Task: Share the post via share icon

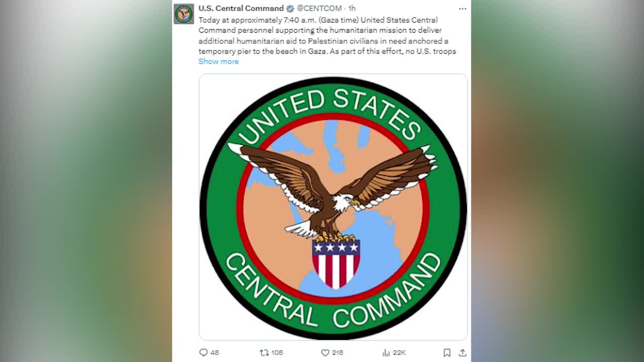Action: coord(462,352)
